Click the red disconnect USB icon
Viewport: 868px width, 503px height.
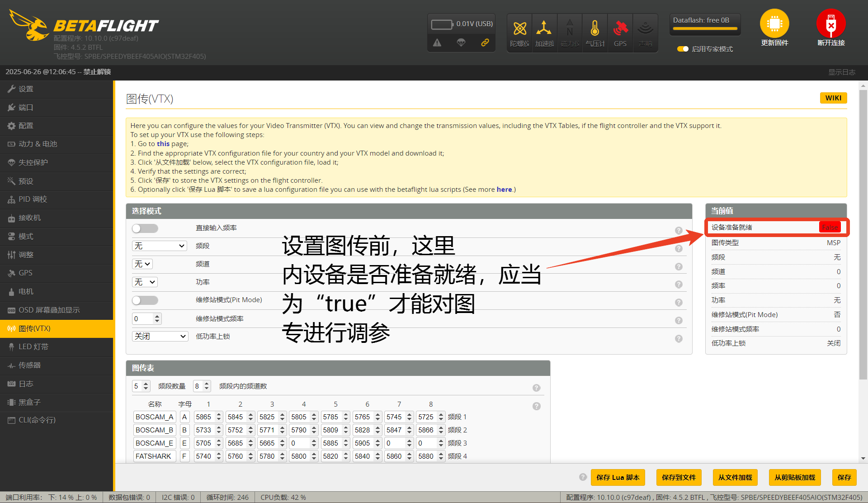pos(831,24)
